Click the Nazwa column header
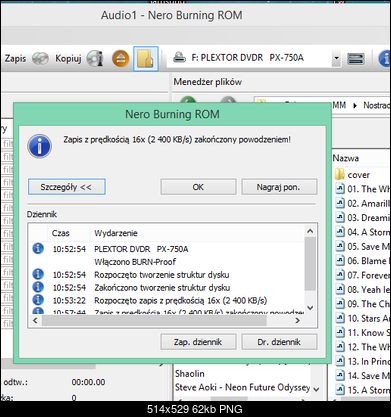Image resolution: width=391 pixels, height=417 pixels. tap(346, 158)
